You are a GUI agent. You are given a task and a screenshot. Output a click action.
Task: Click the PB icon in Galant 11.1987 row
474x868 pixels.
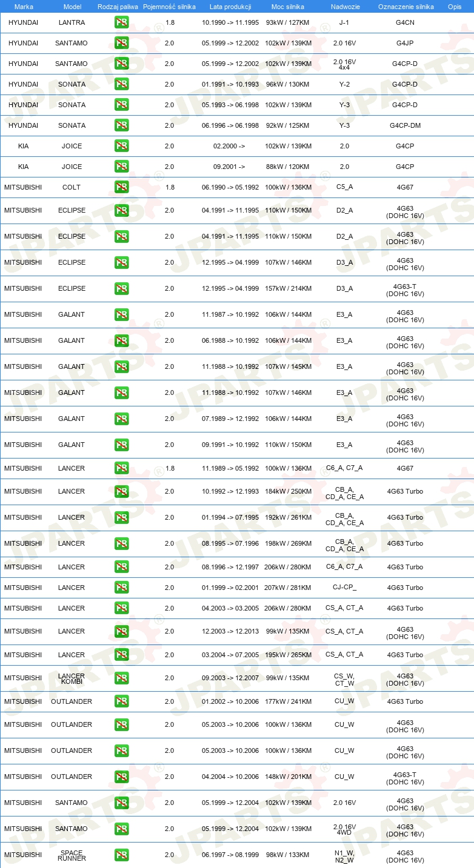point(121,315)
